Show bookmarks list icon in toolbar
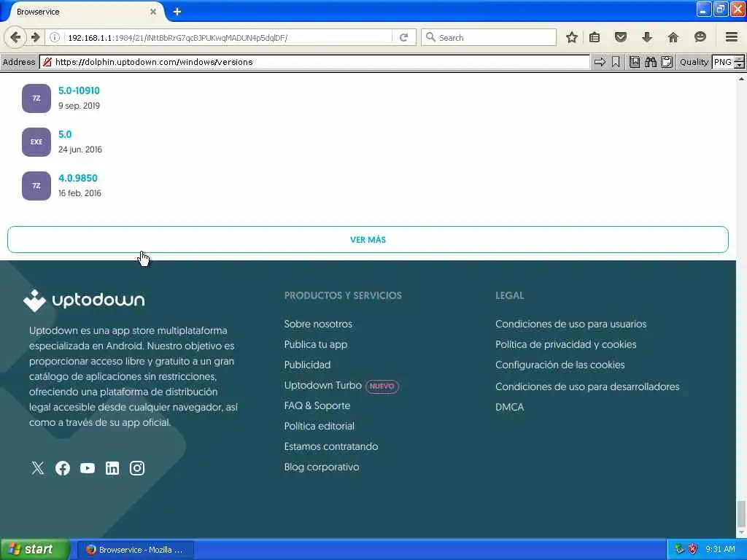The width and height of the screenshot is (747, 560). point(594,37)
